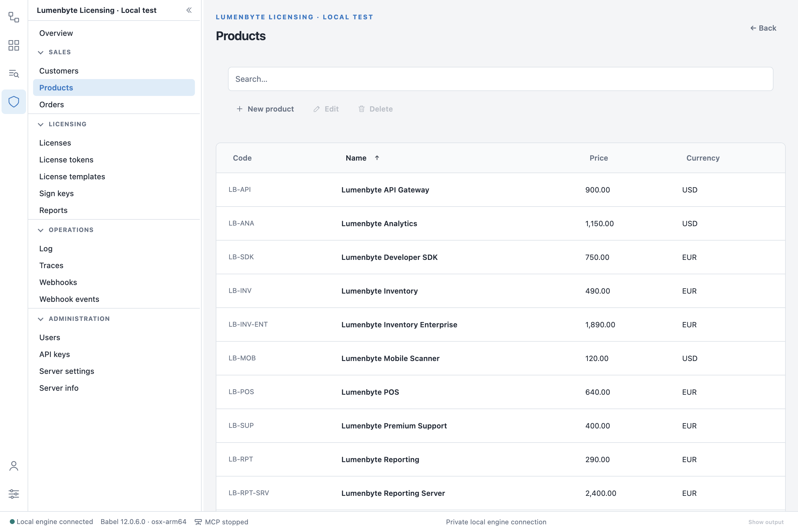Collapse the SALES section

(x=40, y=52)
